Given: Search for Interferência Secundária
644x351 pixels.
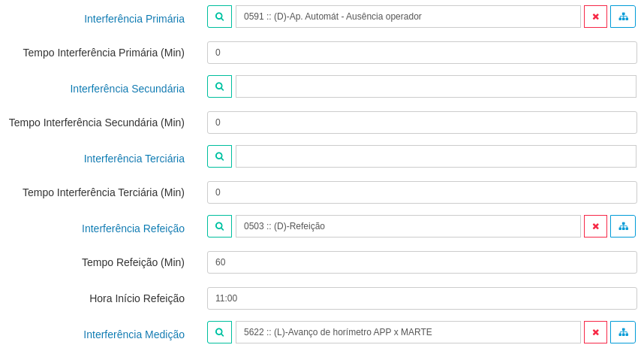Looking at the screenshot, I should pyautogui.click(x=219, y=86).
